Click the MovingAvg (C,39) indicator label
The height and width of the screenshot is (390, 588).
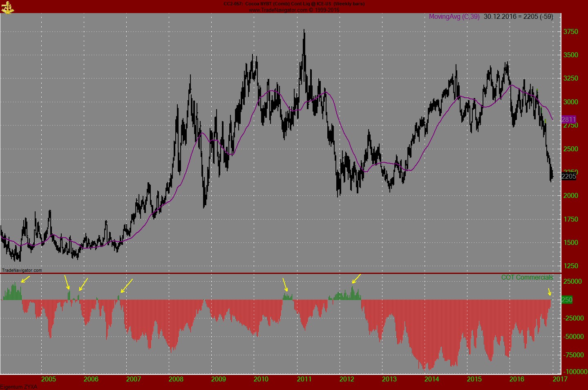[x=454, y=17]
